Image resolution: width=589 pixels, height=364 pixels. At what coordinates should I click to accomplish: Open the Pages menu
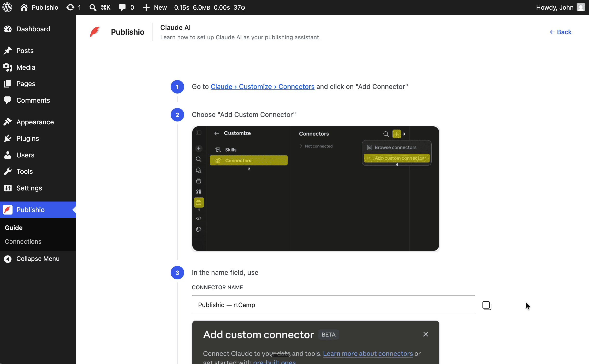point(38,84)
